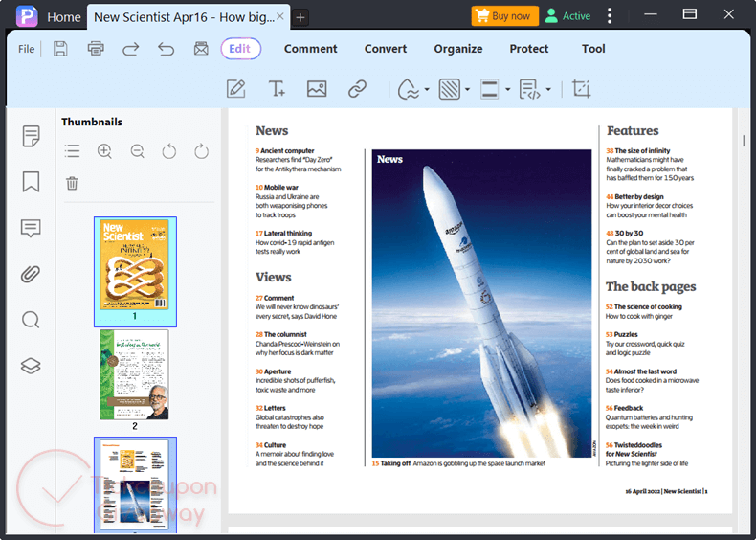
Task: Select the Link chain tool
Action: 357,89
